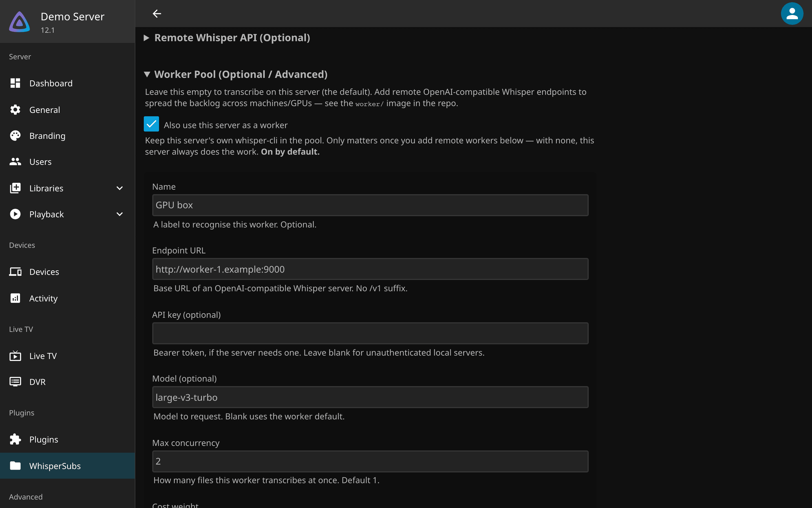Uncheck Also use this server as worker
812x508 pixels.
151,124
